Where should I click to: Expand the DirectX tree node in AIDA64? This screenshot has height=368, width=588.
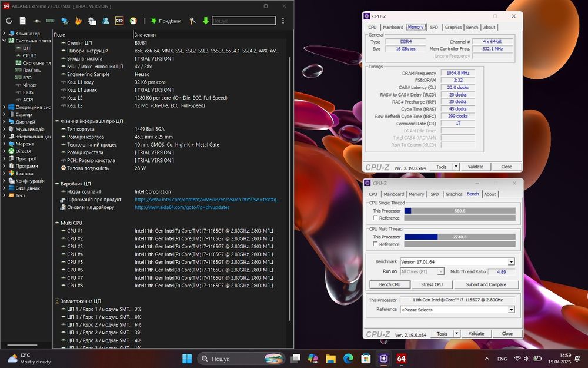[x=4, y=151]
